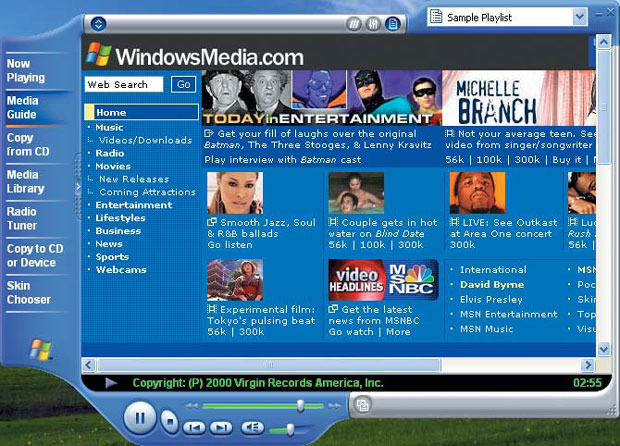Click the Michelle Branch banner

pos(519,98)
